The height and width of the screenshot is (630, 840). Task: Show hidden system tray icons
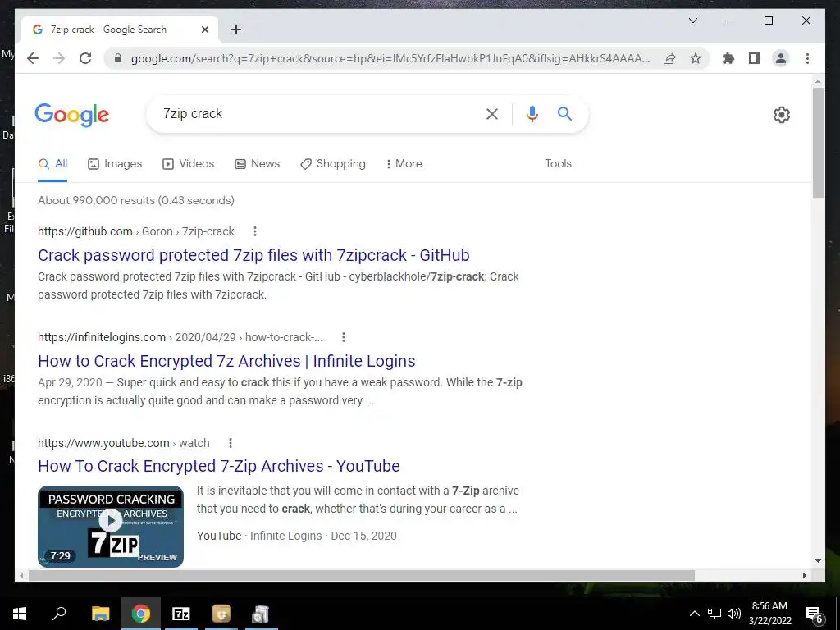coord(694,614)
